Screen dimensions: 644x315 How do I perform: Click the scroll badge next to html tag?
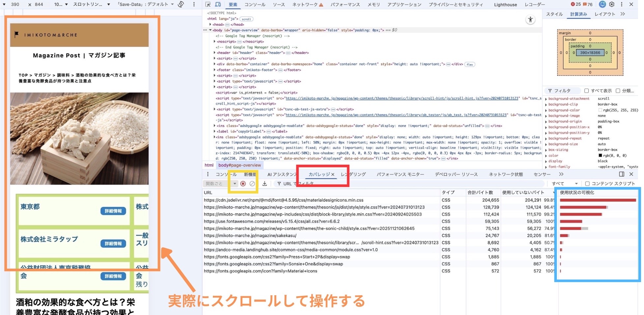click(246, 19)
